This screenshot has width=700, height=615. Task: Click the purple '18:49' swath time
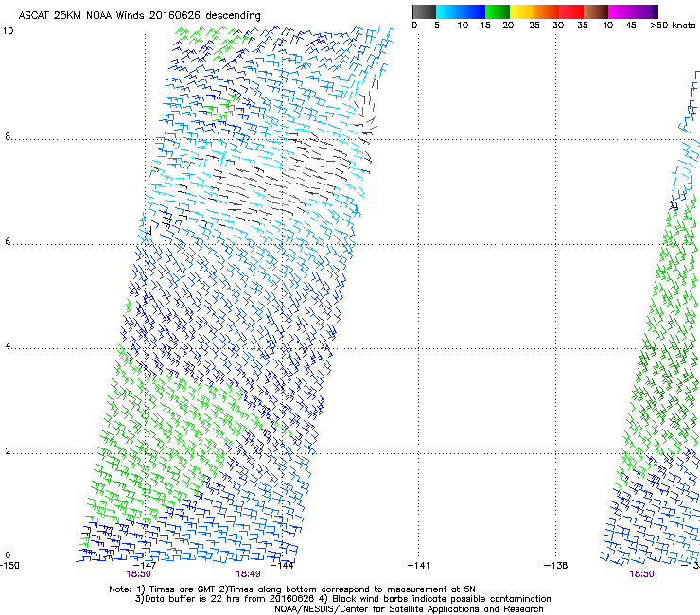248,574
